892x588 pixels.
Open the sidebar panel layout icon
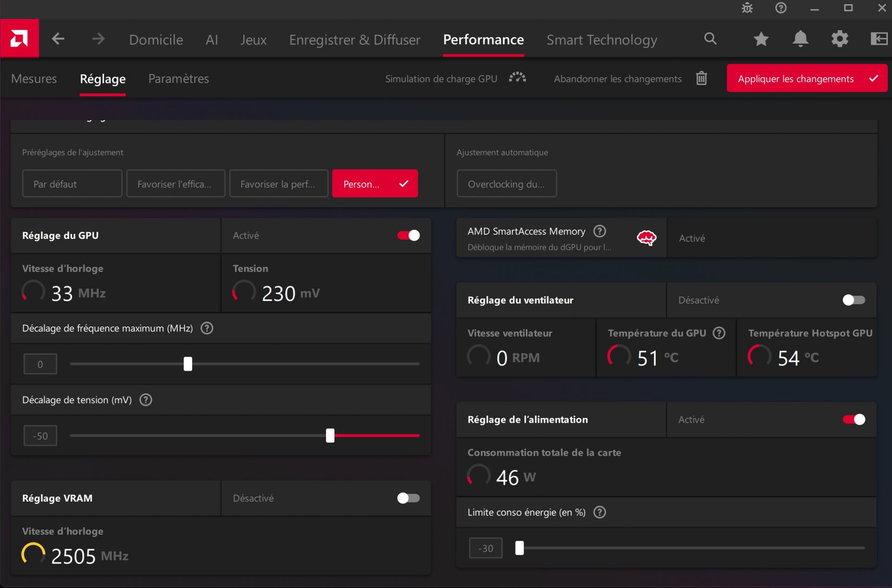click(x=879, y=39)
